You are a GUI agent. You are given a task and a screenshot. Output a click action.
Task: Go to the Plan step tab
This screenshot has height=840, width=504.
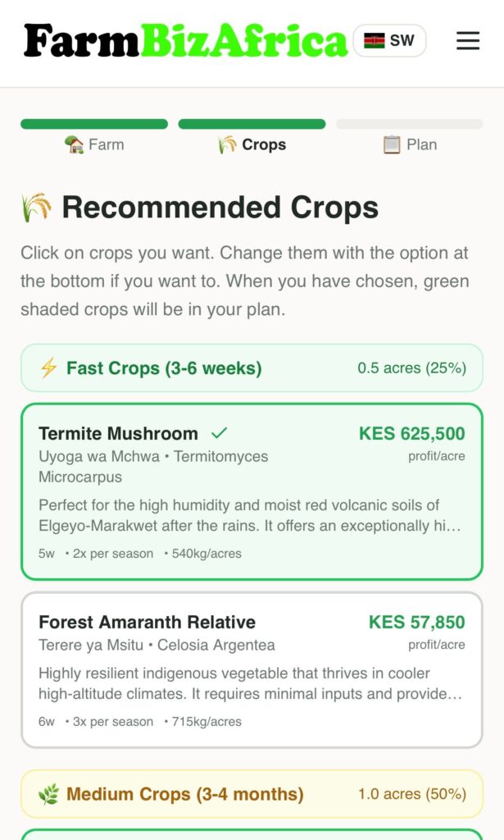pos(410,144)
